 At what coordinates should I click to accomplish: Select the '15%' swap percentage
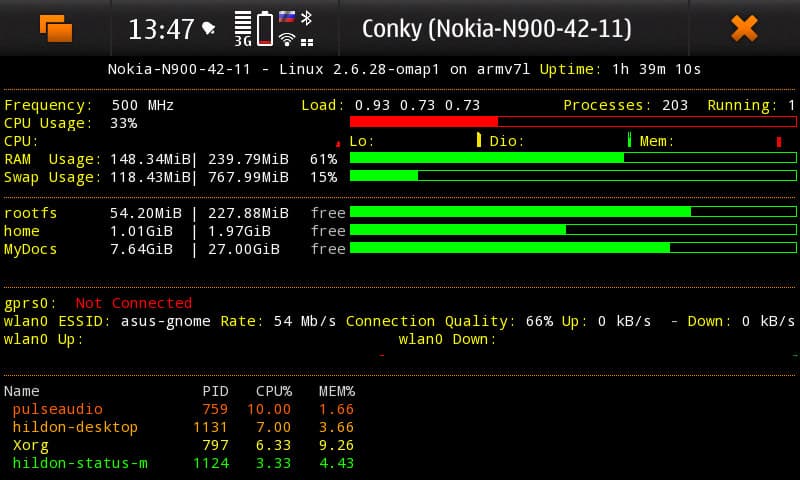(323, 178)
